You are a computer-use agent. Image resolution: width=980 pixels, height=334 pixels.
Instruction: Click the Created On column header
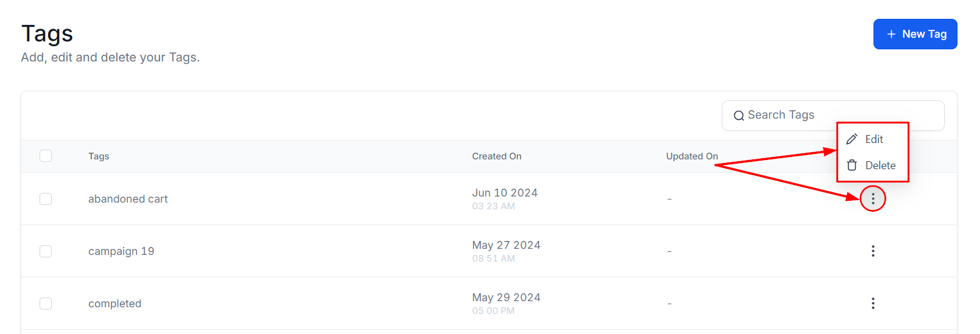coord(497,156)
